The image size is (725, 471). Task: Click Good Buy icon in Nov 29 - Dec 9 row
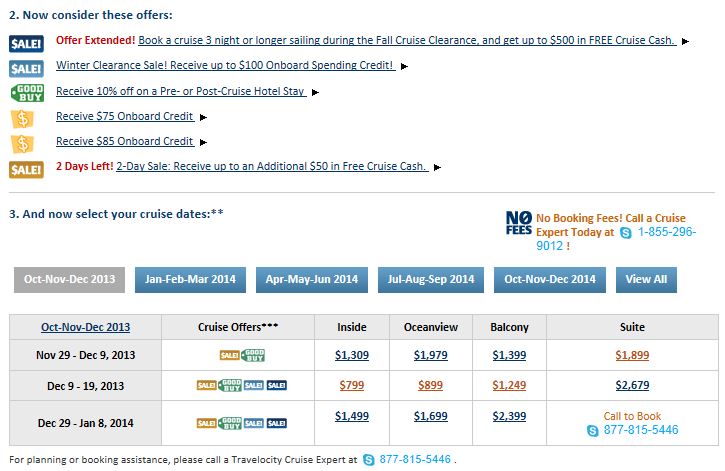pyautogui.click(x=253, y=355)
